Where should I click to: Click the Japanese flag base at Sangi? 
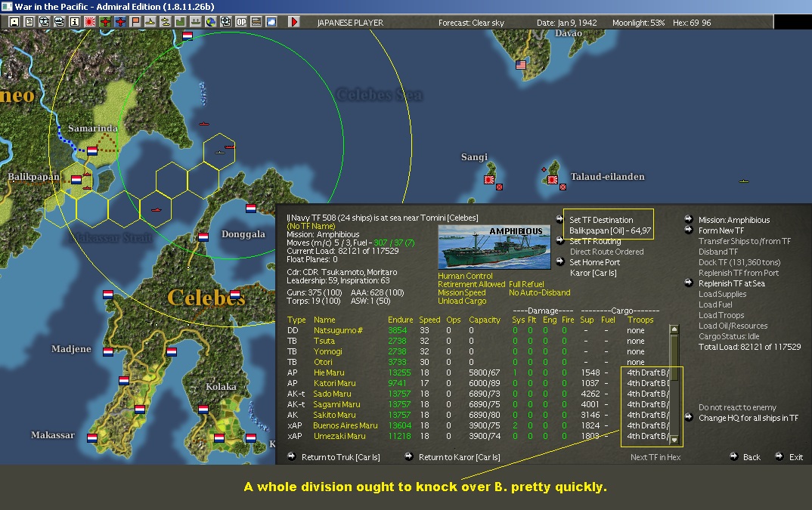tap(489, 180)
